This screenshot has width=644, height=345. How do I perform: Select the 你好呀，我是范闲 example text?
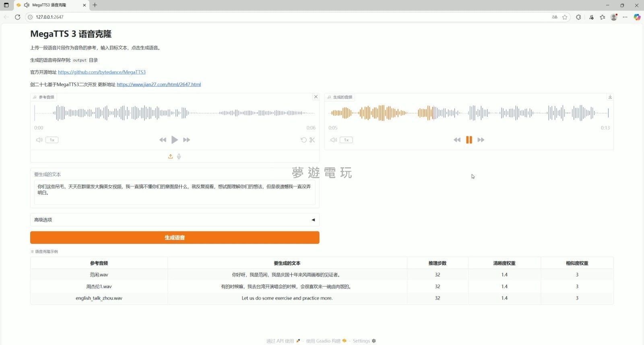coord(287,275)
